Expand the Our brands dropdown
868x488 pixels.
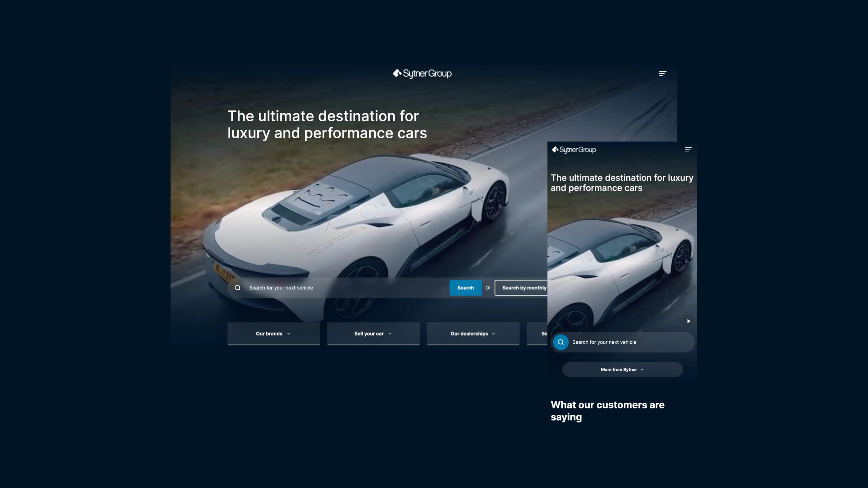273,333
